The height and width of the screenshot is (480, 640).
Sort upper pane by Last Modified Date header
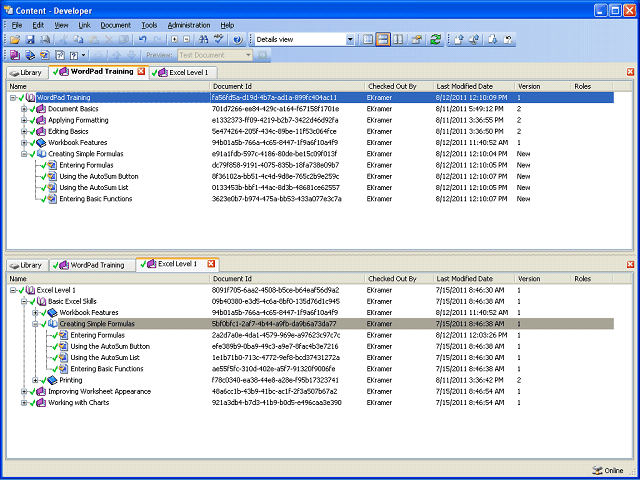pyautogui.click(x=473, y=87)
